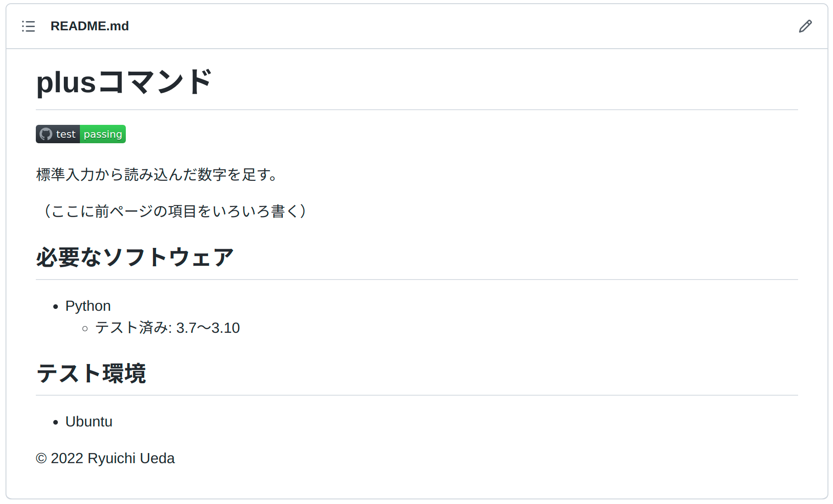The image size is (833, 504).
Task: Click the pencil icon to edit README.md
Action: [x=805, y=26]
